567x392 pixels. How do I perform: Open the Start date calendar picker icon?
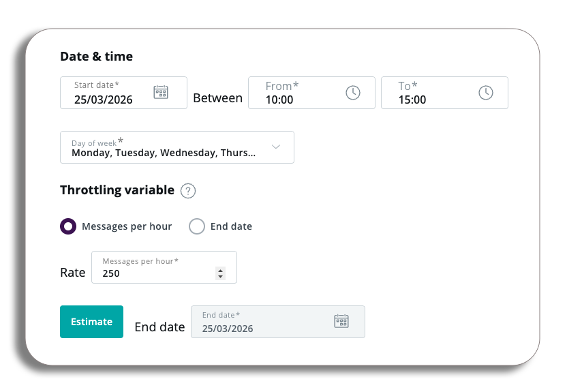[161, 92]
